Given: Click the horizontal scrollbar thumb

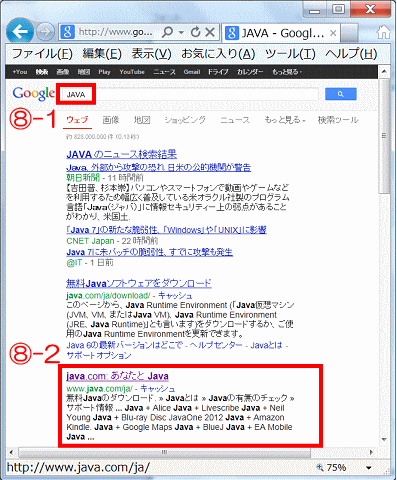Looking at the screenshot, I should click(x=164, y=452).
